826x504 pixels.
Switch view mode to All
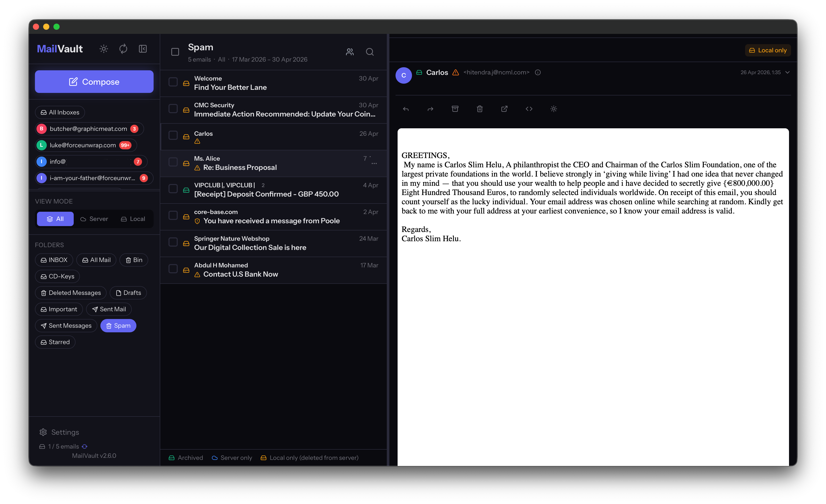55,219
